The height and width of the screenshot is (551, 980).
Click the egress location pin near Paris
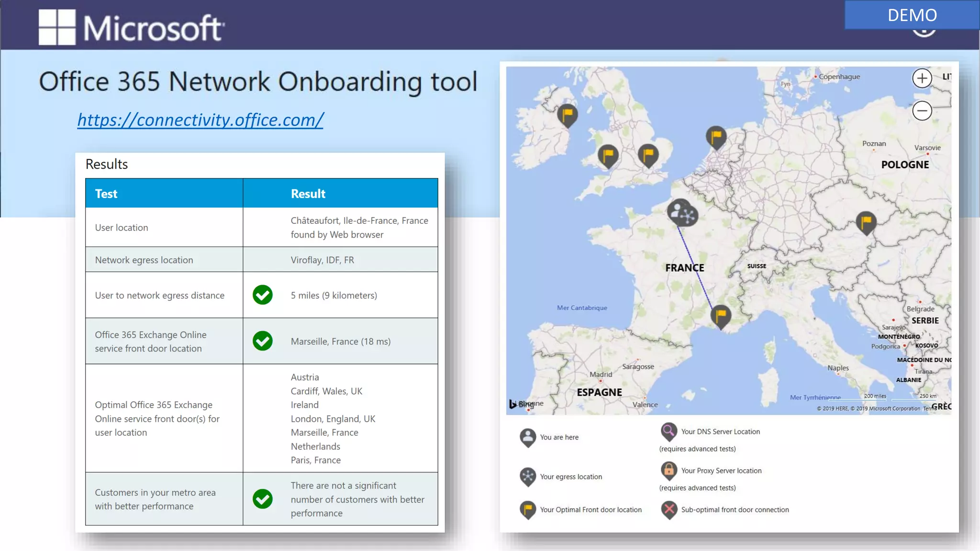[688, 216]
